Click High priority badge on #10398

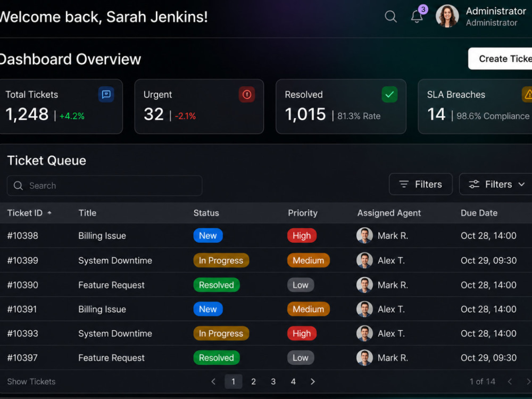pyautogui.click(x=302, y=236)
